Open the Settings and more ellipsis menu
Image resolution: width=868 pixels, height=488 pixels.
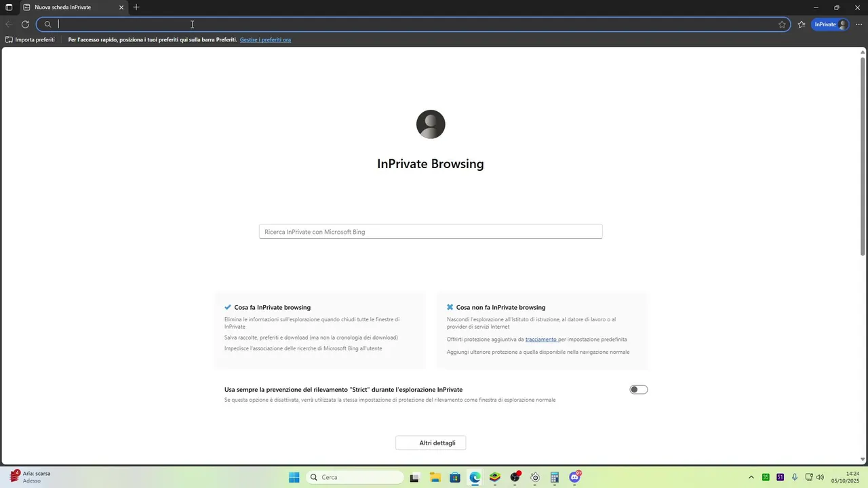pyautogui.click(x=859, y=24)
